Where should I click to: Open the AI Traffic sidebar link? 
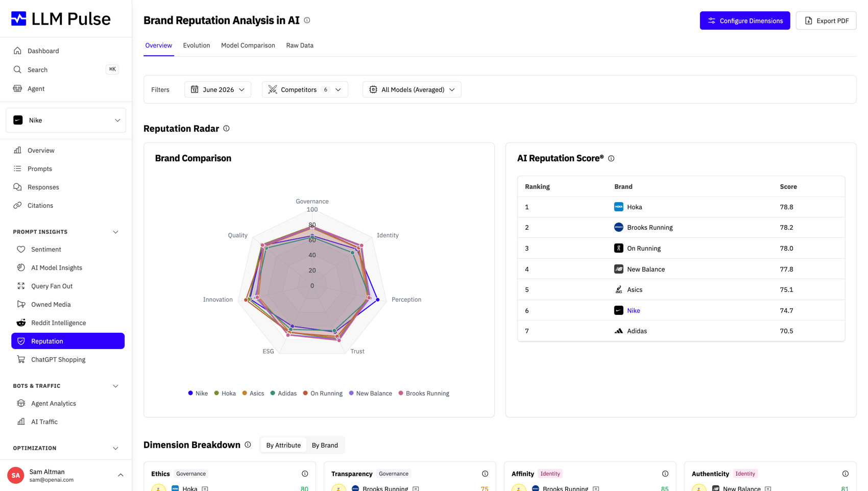(x=68, y=422)
